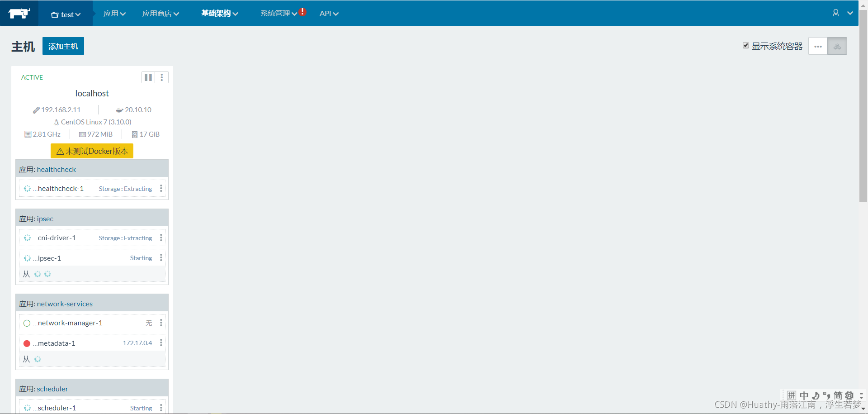
Task: Open the API menu
Action: pos(329,14)
